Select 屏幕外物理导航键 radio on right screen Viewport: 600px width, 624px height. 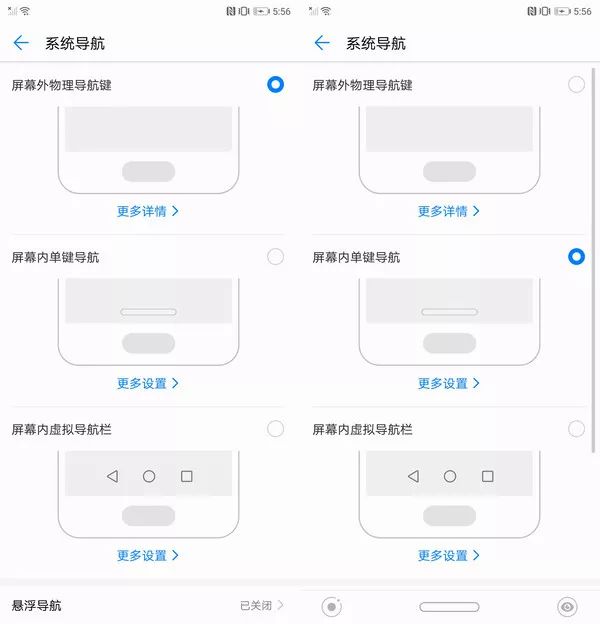(576, 84)
